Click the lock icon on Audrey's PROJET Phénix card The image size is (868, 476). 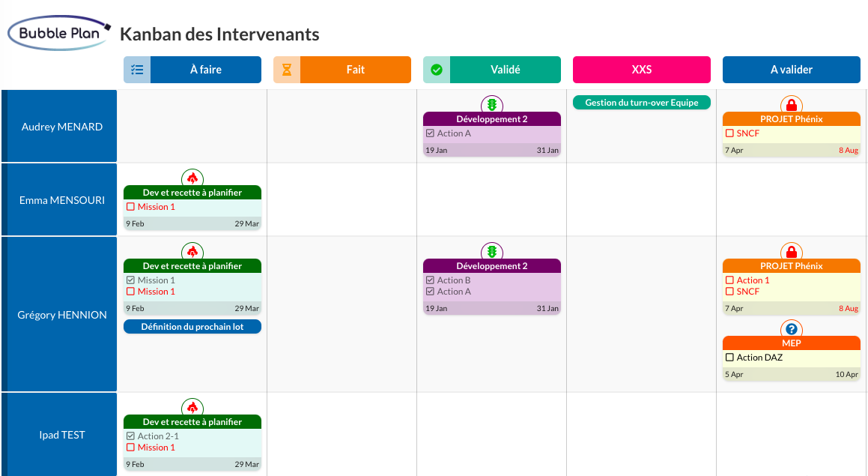click(791, 106)
